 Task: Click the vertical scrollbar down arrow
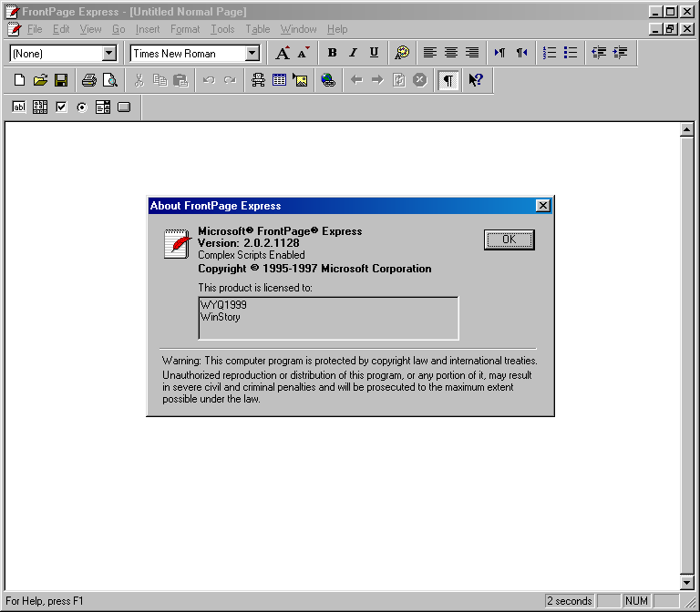(x=686, y=582)
